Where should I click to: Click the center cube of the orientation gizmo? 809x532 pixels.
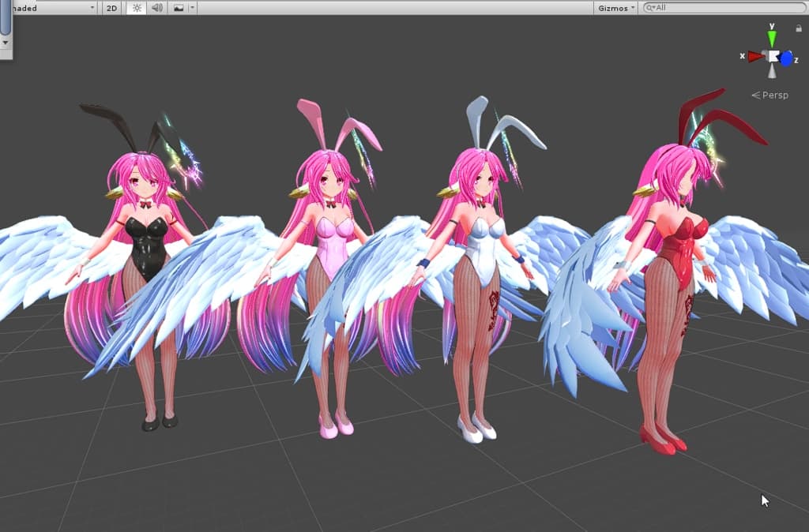(772, 56)
